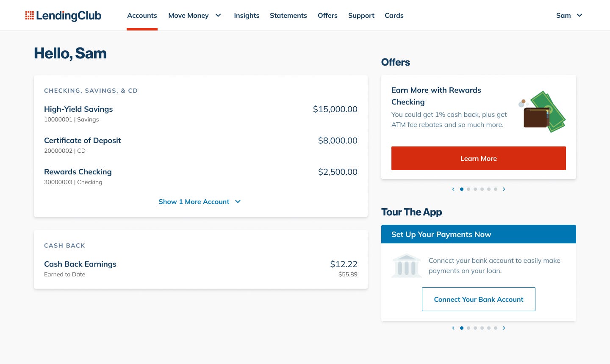Viewport: 610px width, 364px height.
Task: Click next arrow under Tour The App
Action: [x=504, y=328]
